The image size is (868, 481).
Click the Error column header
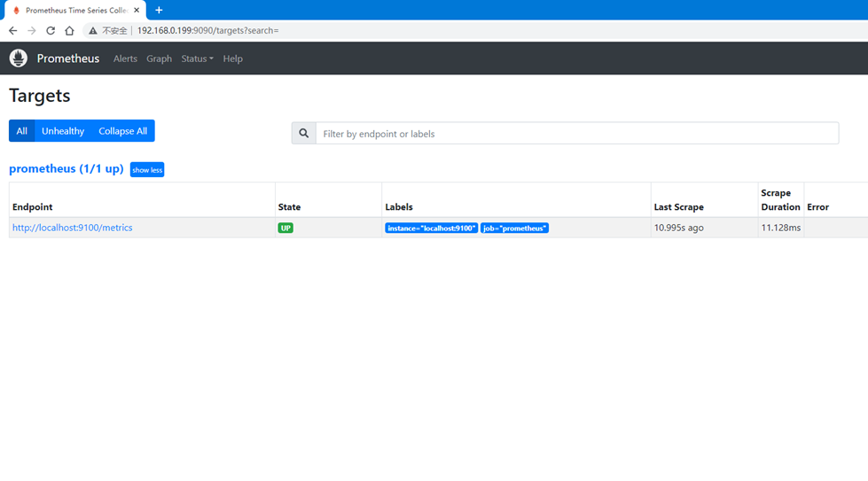[x=817, y=206]
